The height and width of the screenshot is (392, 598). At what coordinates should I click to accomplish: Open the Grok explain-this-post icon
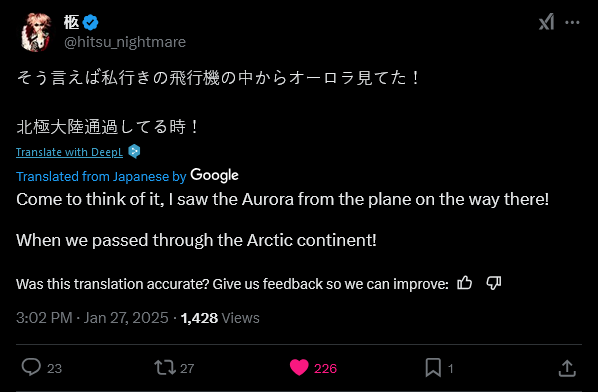click(x=546, y=22)
